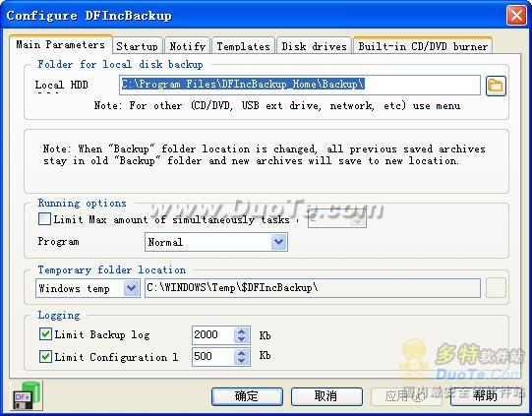The height and width of the screenshot is (416, 532).
Task: Increase the Configuration log size limit
Action: point(242,352)
